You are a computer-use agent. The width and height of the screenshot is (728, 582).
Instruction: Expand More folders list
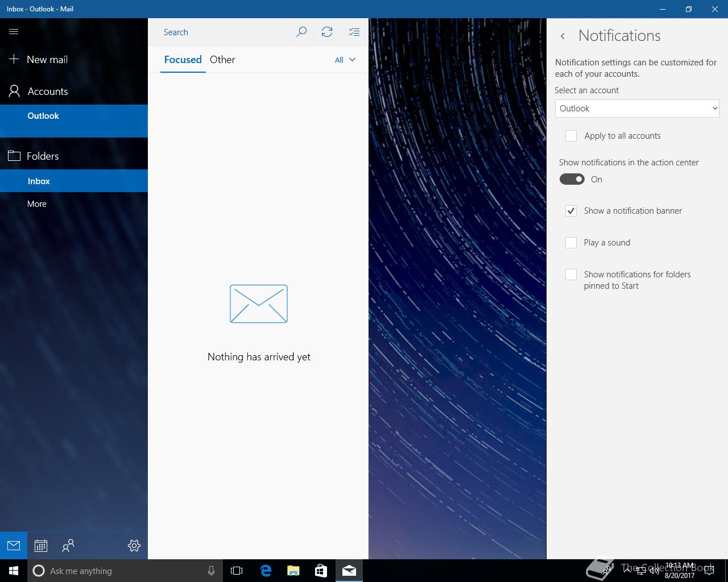[37, 204]
